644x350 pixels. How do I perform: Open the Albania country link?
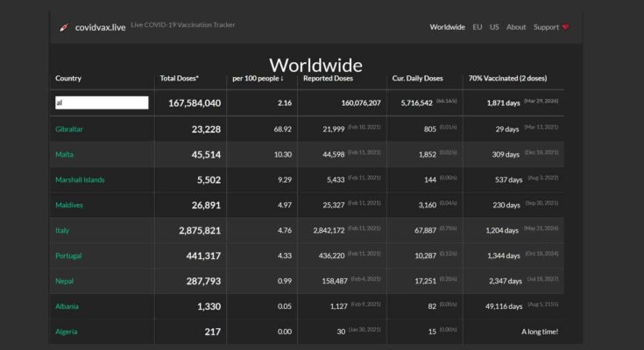tap(67, 306)
